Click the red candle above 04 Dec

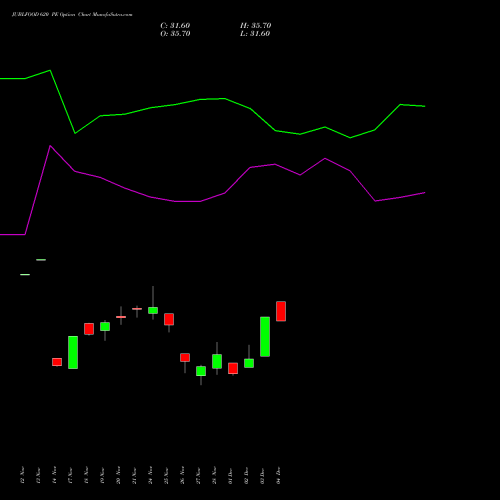tap(281, 311)
